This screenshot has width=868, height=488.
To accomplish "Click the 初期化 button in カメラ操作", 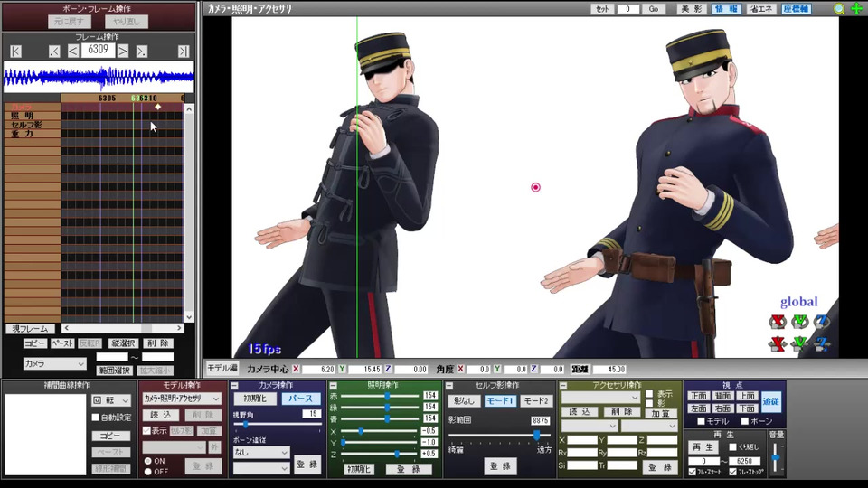I will [255, 399].
